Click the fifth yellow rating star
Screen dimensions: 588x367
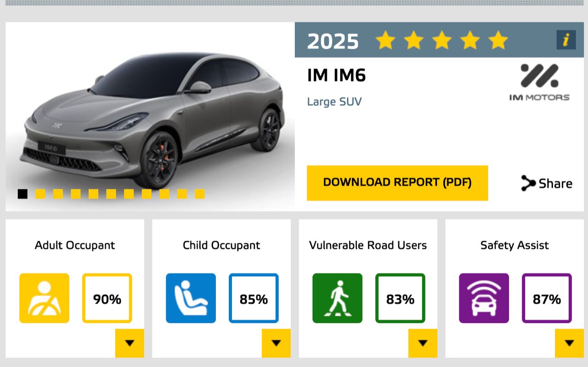click(498, 40)
